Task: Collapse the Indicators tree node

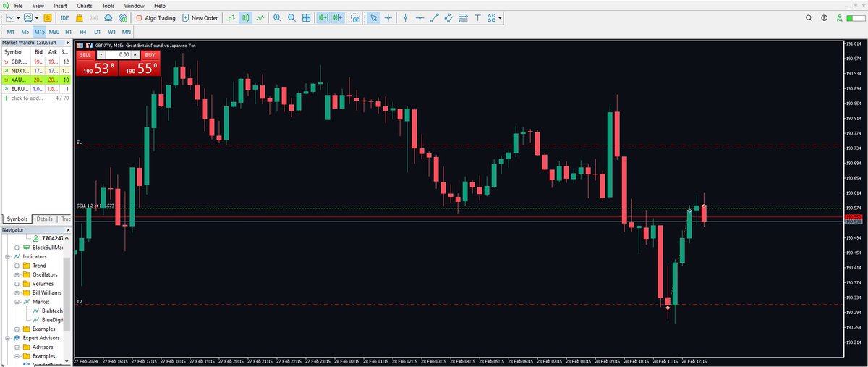Action: point(8,256)
